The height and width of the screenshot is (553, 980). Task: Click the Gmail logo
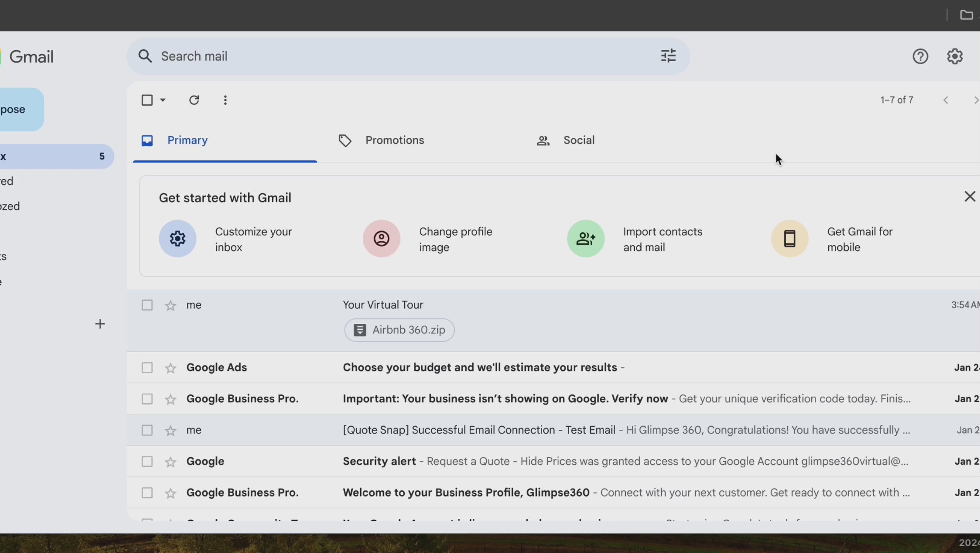pos(27,57)
